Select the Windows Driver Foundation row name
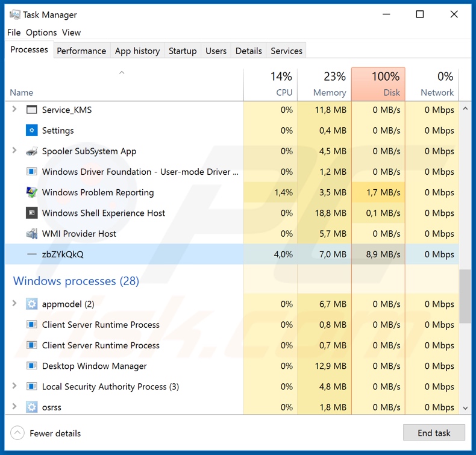The width and height of the screenshot is (476, 455). [x=140, y=172]
